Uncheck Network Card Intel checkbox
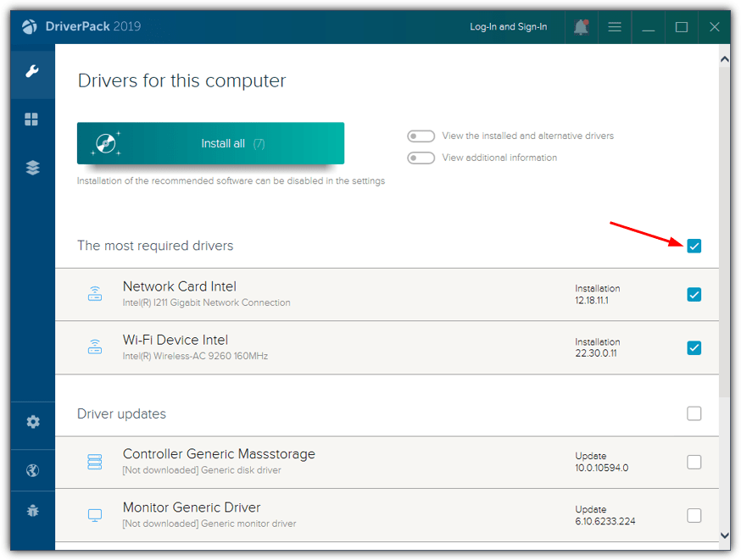Screen dimensions: 741x560 pos(694,295)
